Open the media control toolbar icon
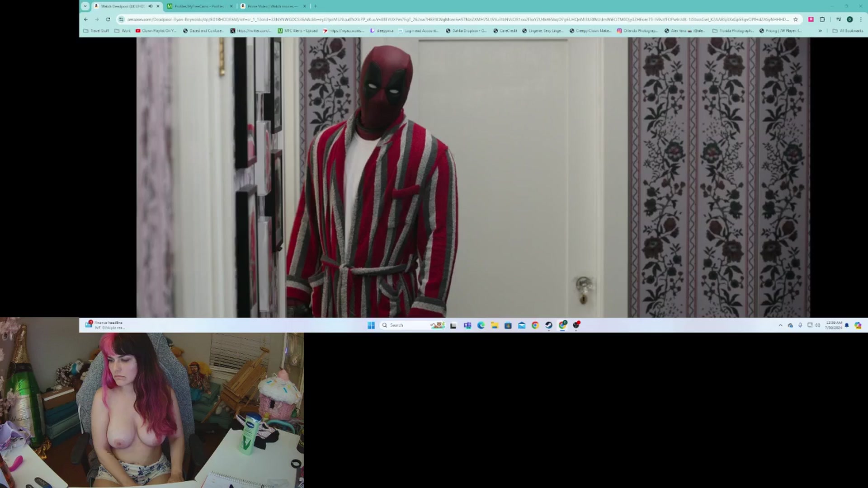 tap(839, 19)
